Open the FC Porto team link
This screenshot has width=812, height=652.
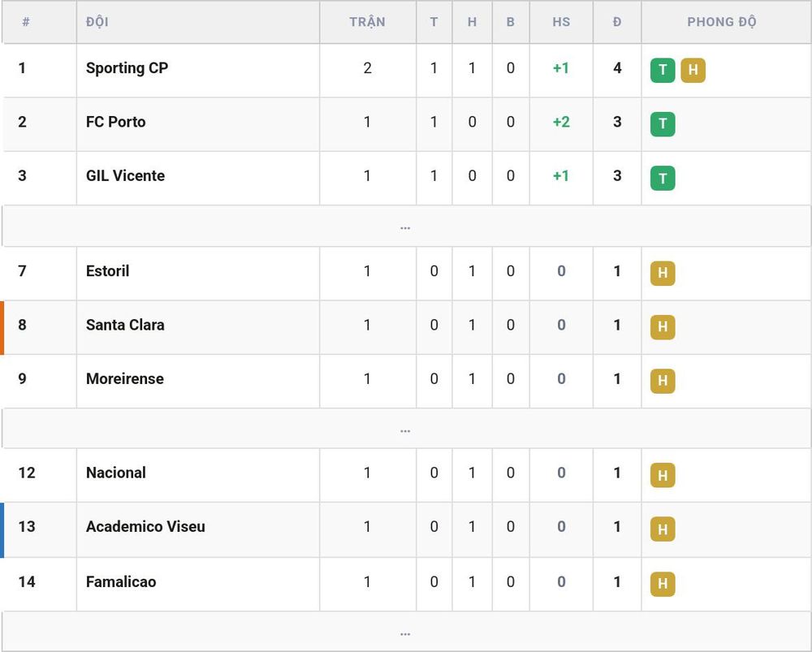115,122
